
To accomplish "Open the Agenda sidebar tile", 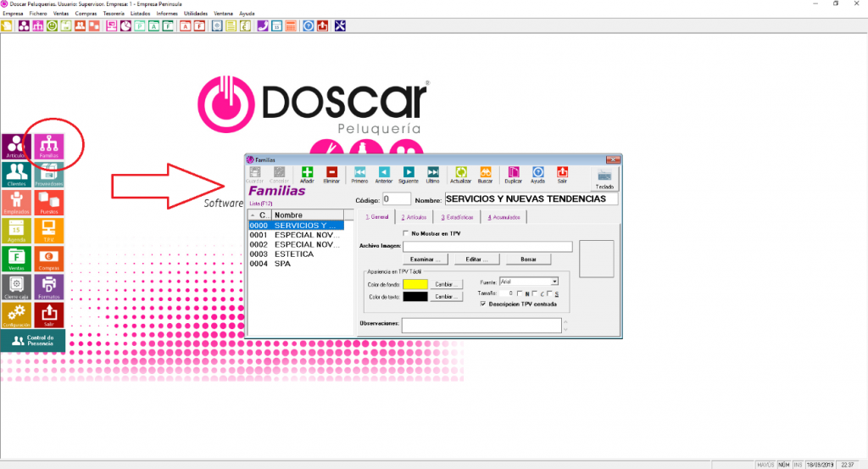I will click(16, 231).
